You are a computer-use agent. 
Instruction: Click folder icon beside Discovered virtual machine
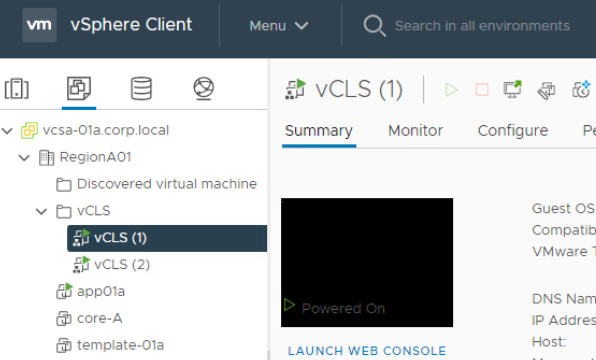point(63,184)
